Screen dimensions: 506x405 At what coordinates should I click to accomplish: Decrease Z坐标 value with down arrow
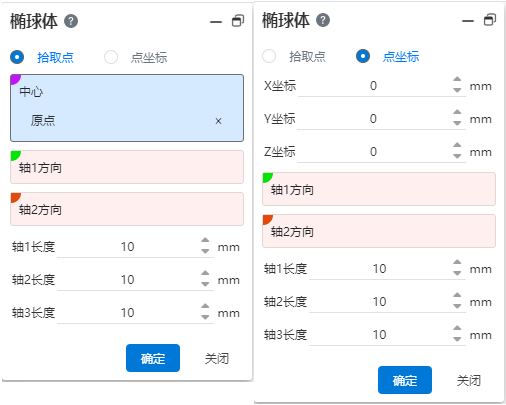point(457,156)
